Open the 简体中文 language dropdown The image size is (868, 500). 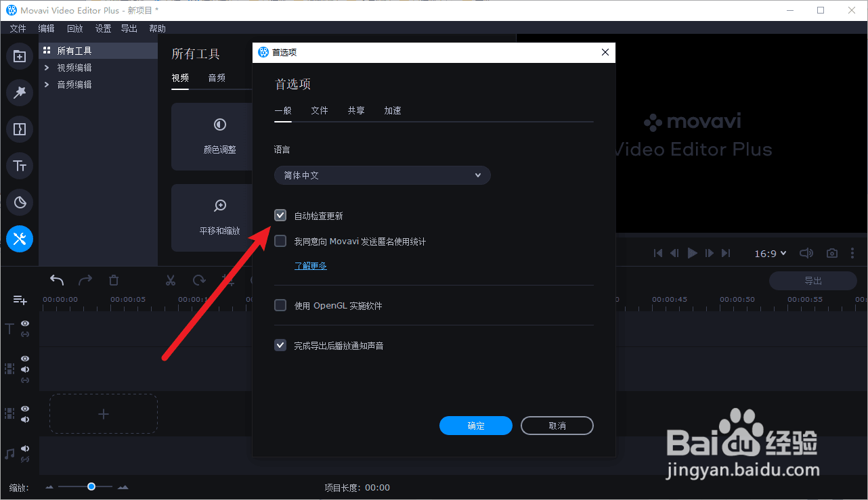pos(383,175)
